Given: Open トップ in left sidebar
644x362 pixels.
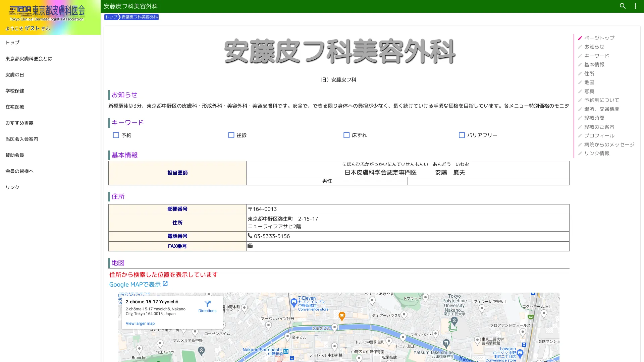Looking at the screenshot, I should point(50,43).
